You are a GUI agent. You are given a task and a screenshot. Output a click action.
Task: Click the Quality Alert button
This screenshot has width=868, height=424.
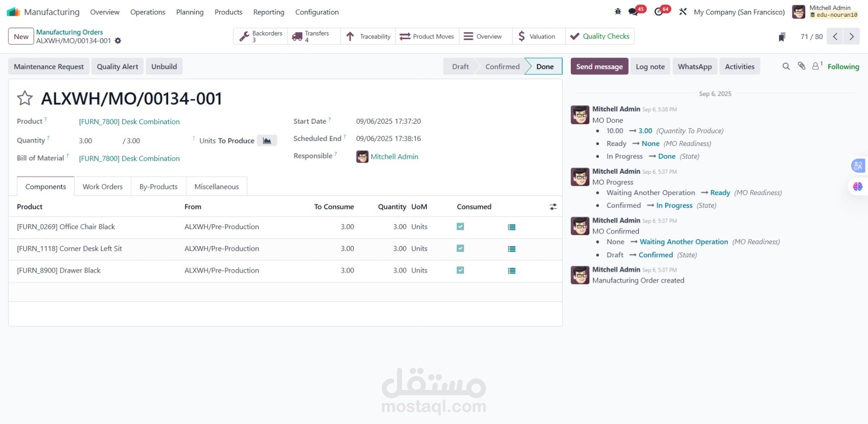tap(118, 67)
